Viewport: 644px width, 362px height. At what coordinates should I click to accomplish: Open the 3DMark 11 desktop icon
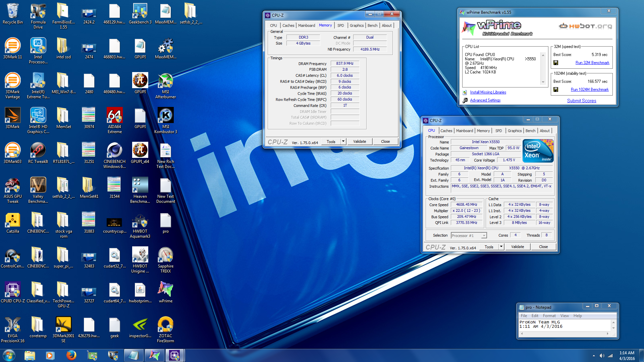pos(13,49)
